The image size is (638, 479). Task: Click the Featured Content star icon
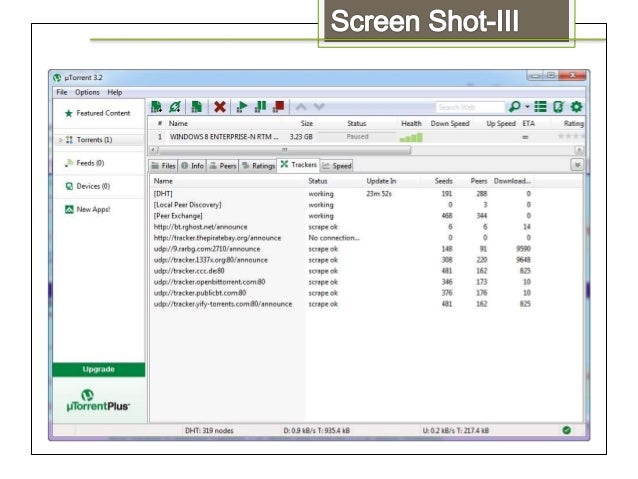[x=69, y=113]
